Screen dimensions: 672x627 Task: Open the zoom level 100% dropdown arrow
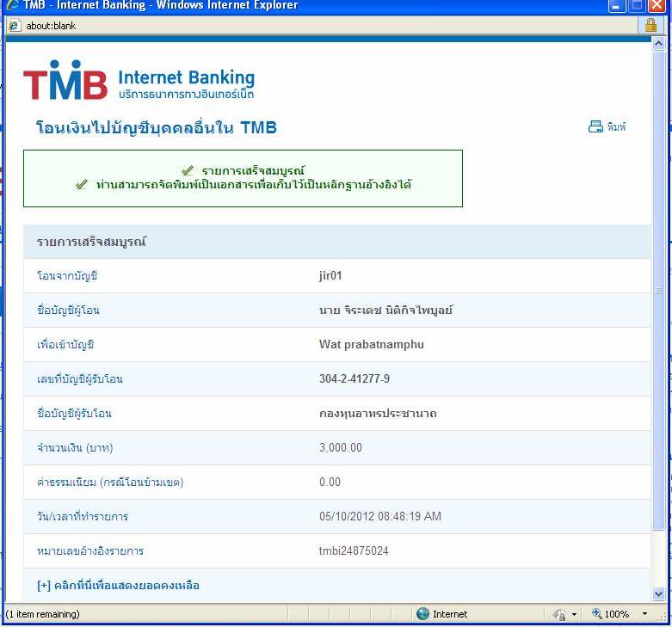pyautogui.click(x=644, y=614)
